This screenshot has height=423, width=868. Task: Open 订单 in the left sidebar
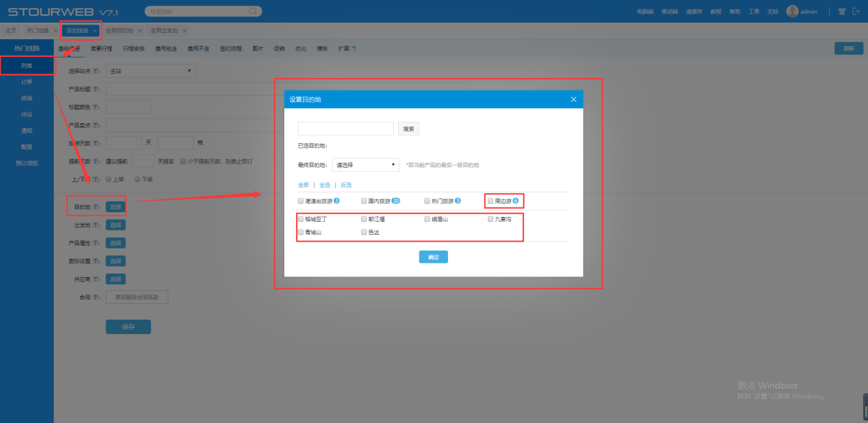pos(26,82)
